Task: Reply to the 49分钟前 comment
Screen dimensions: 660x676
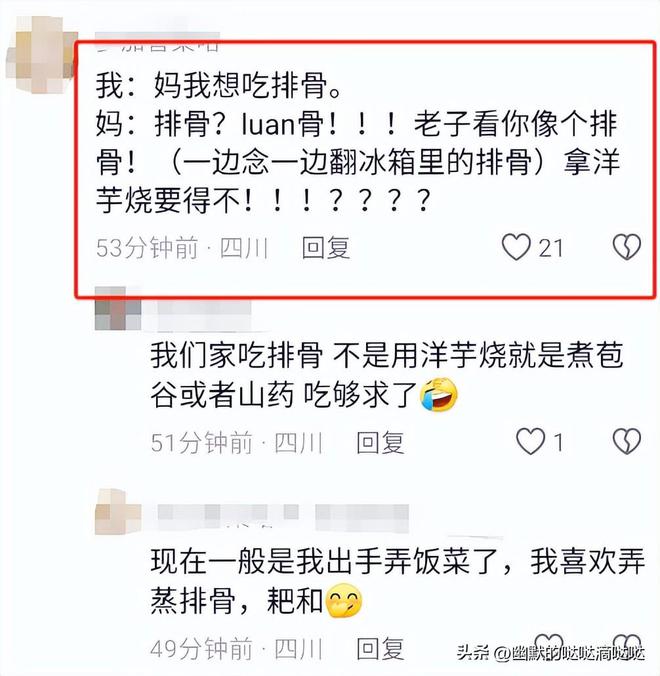Action: tap(380, 649)
